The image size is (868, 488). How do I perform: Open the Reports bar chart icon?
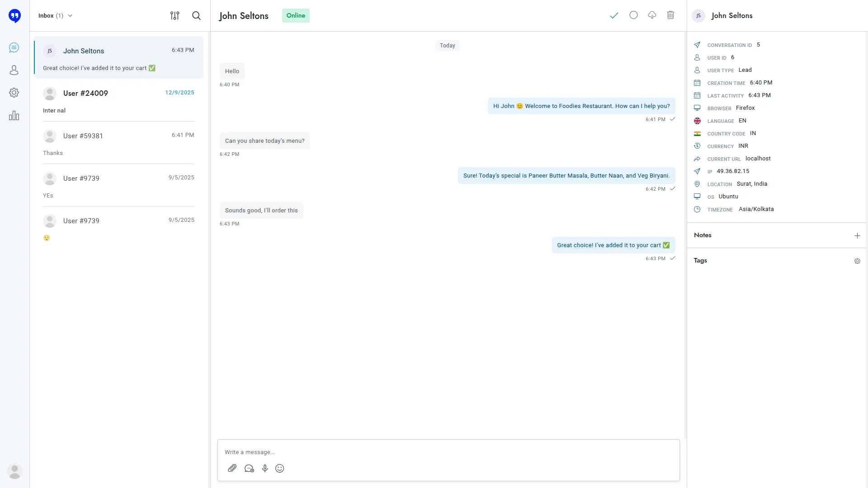14,116
